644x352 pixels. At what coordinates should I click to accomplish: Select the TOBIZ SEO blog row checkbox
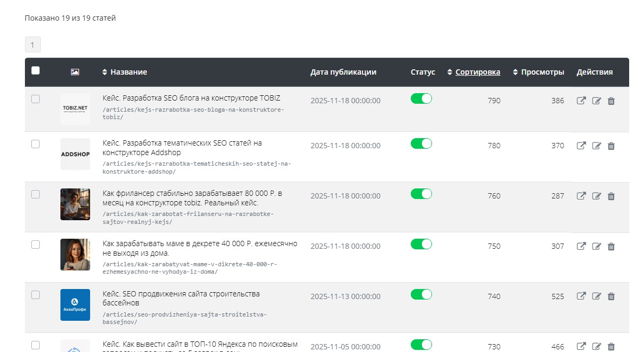coord(36,98)
